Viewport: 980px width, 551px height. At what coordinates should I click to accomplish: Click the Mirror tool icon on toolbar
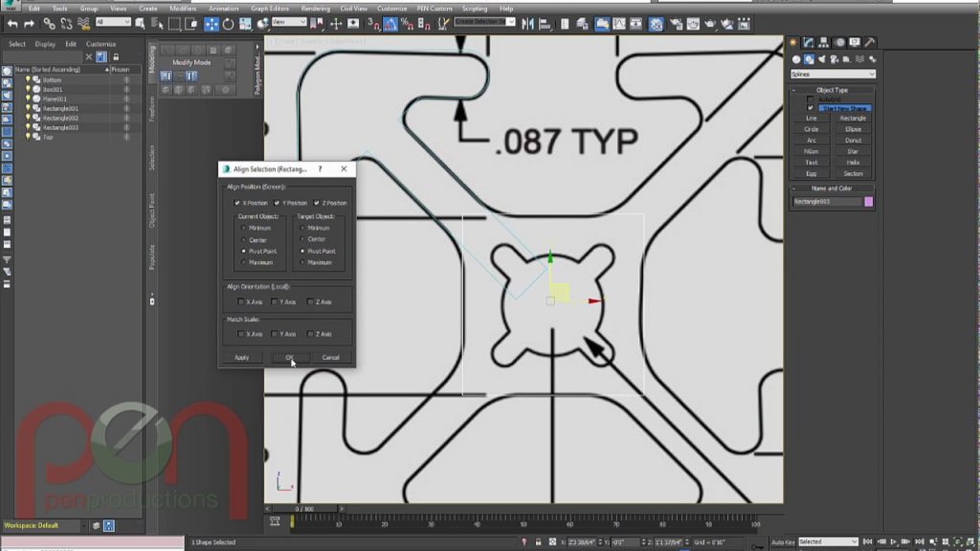coord(526,25)
